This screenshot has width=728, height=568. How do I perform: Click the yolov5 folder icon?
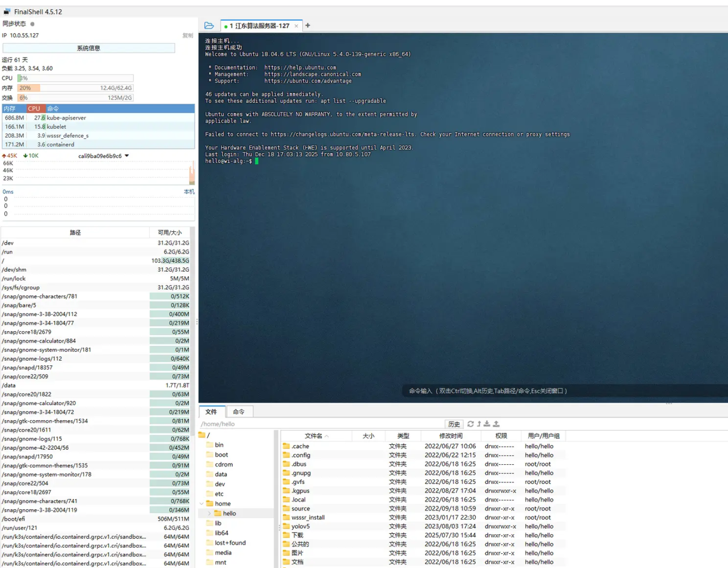pos(286,526)
